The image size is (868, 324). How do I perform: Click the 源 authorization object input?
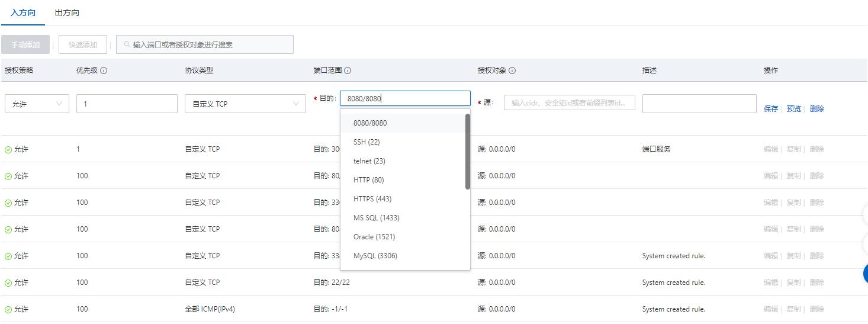click(x=570, y=102)
